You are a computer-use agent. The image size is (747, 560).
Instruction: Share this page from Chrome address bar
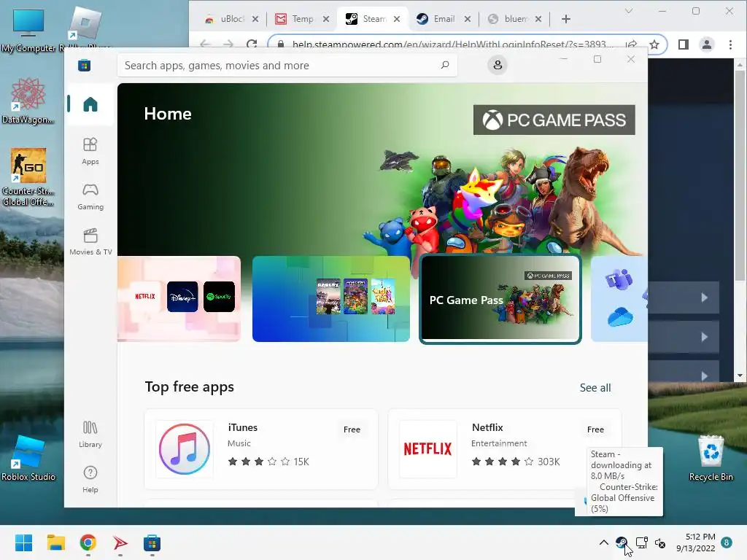632,44
